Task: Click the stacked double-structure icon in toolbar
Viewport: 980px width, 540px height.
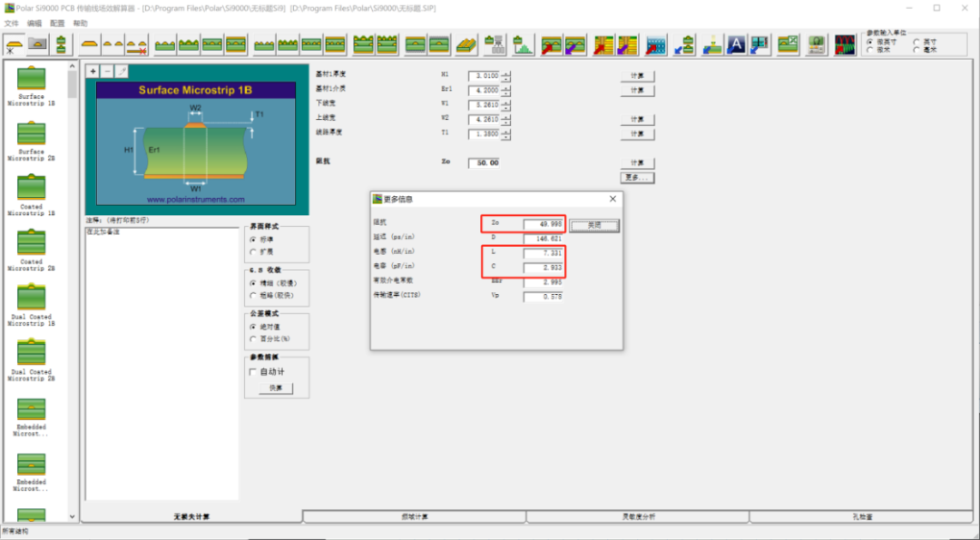Action: pyautogui.click(x=61, y=45)
